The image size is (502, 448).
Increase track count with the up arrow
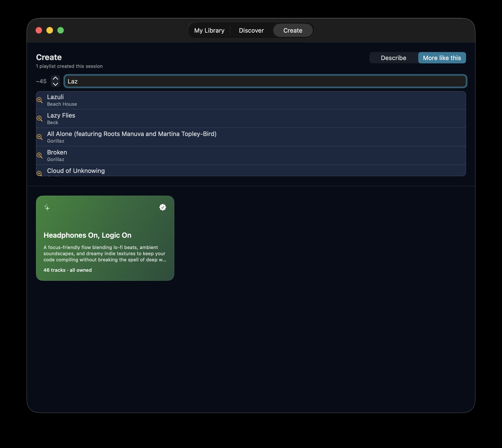(55, 78)
